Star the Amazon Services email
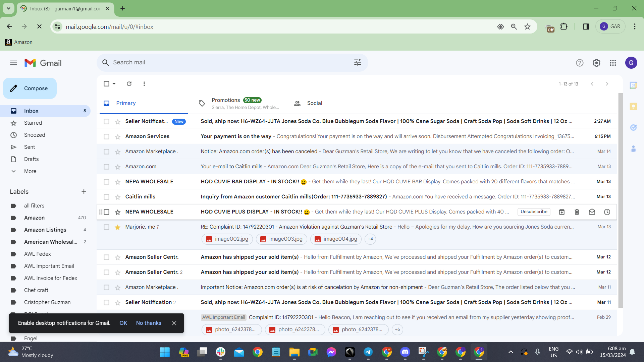 (x=118, y=136)
